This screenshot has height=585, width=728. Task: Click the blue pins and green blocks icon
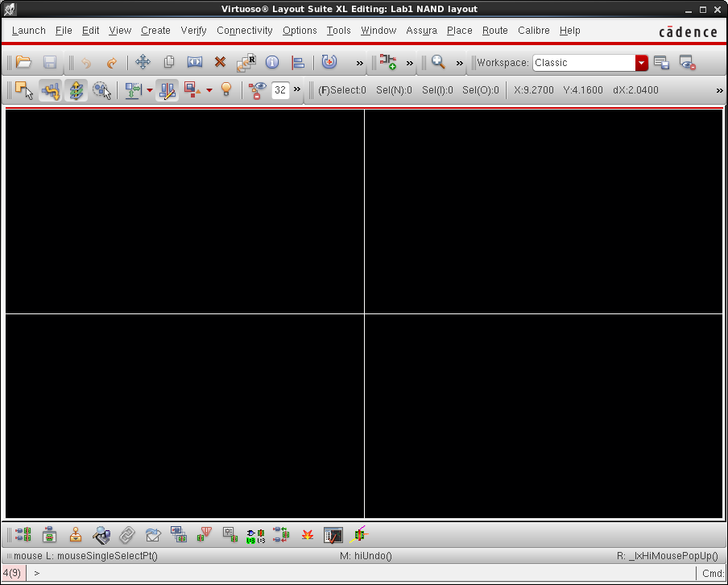click(x=23, y=535)
